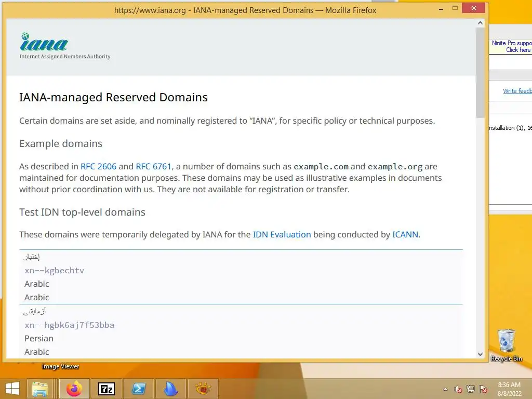Click the Arabic script test domain name
This screenshot has height=399, width=532.
point(32,257)
